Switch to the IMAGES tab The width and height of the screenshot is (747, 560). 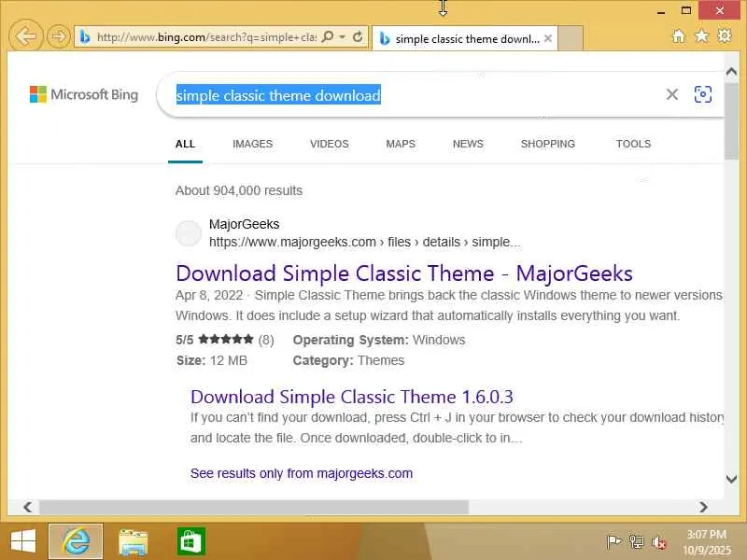click(x=252, y=144)
